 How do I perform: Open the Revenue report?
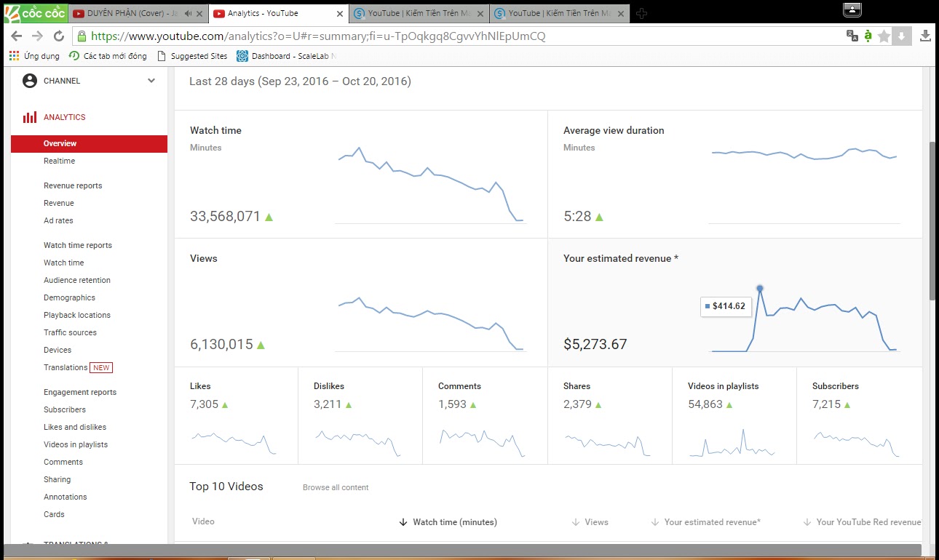click(59, 203)
